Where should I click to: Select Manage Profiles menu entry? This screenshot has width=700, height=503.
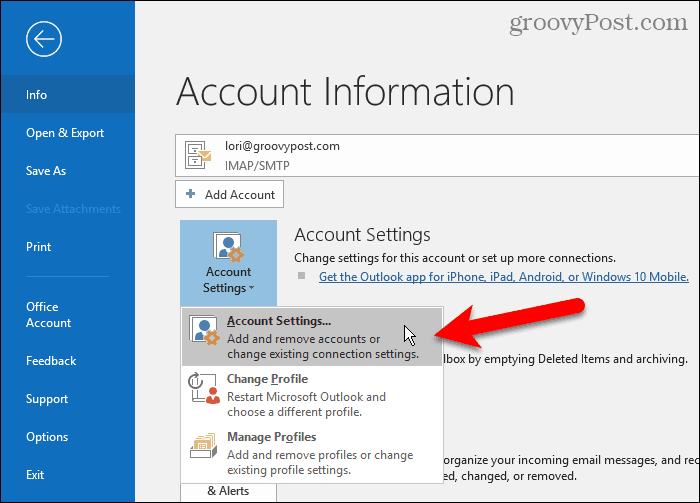tap(312, 453)
